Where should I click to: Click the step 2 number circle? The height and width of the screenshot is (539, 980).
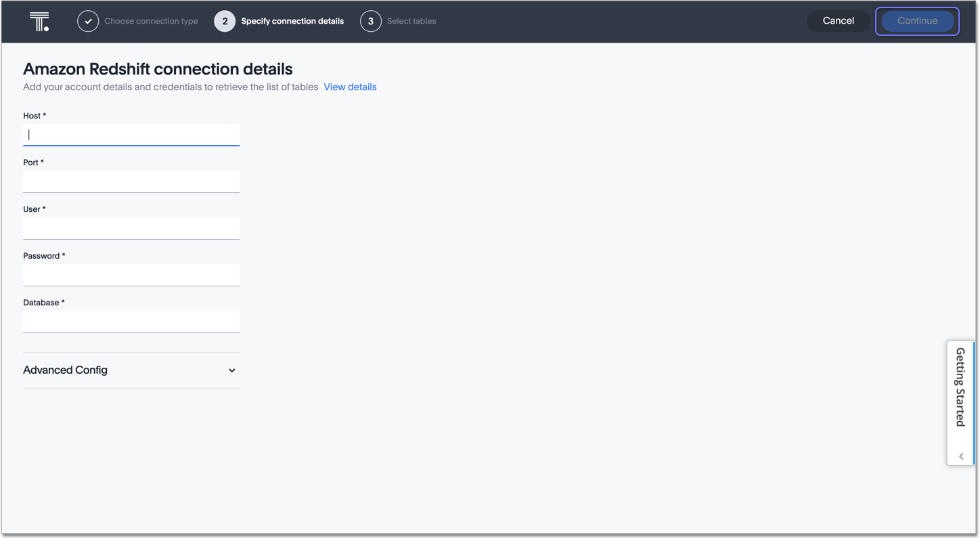[225, 21]
